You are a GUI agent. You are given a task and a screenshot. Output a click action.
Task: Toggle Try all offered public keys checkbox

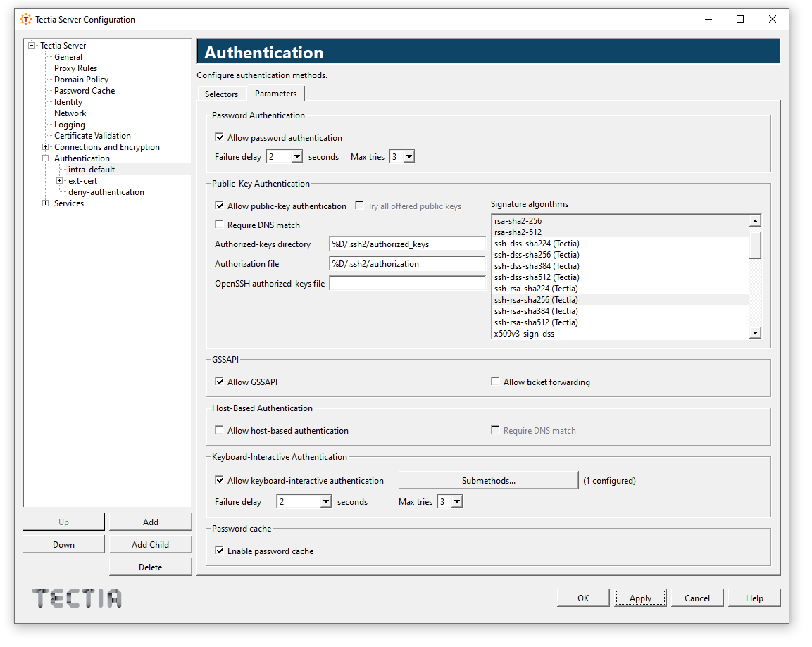(x=359, y=206)
